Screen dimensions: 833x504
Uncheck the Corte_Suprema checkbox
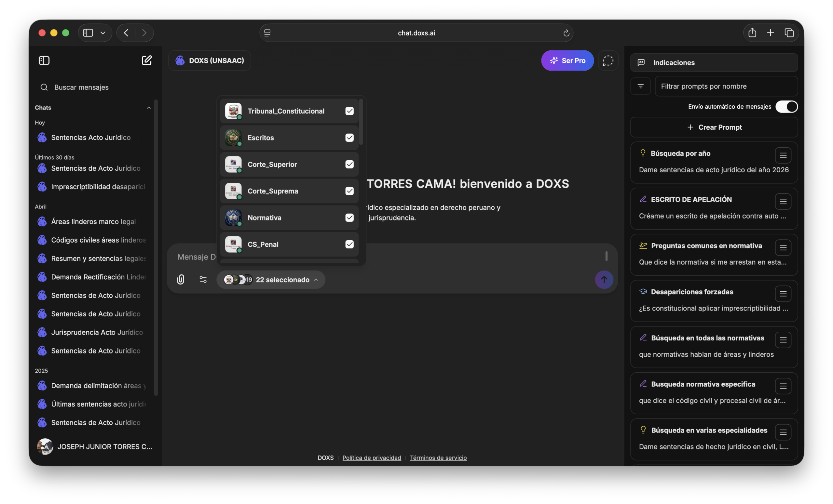coord(349,191)
